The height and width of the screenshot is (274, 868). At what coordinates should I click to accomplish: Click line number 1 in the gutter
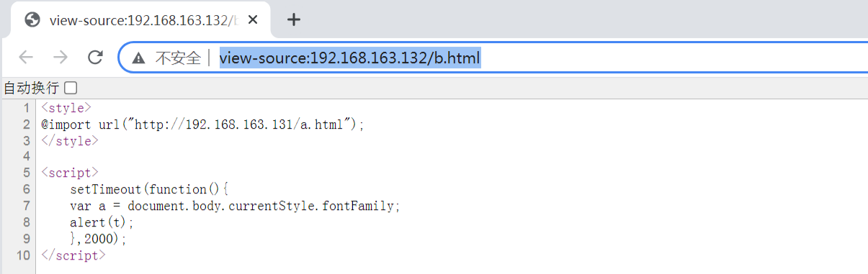point(27,108)
